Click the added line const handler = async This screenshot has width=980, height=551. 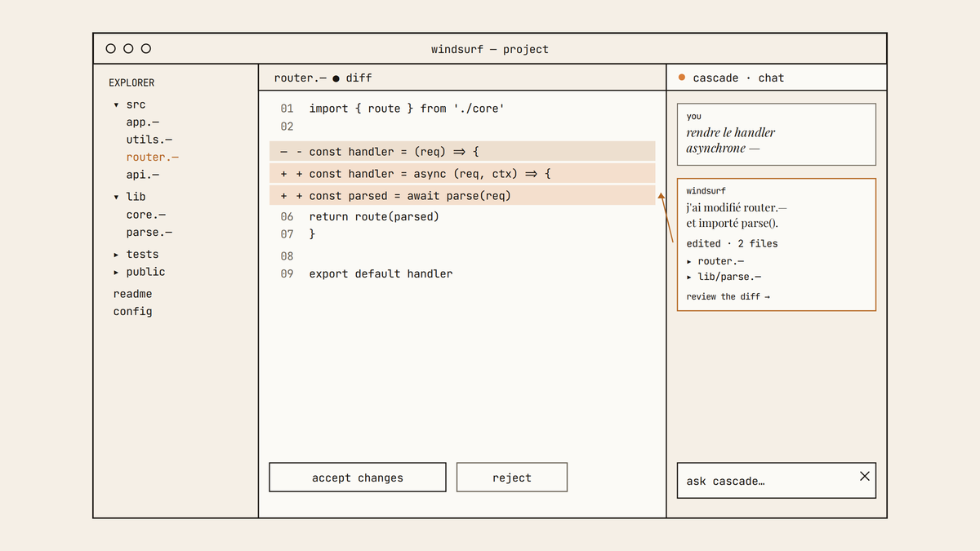click(462, 174)
